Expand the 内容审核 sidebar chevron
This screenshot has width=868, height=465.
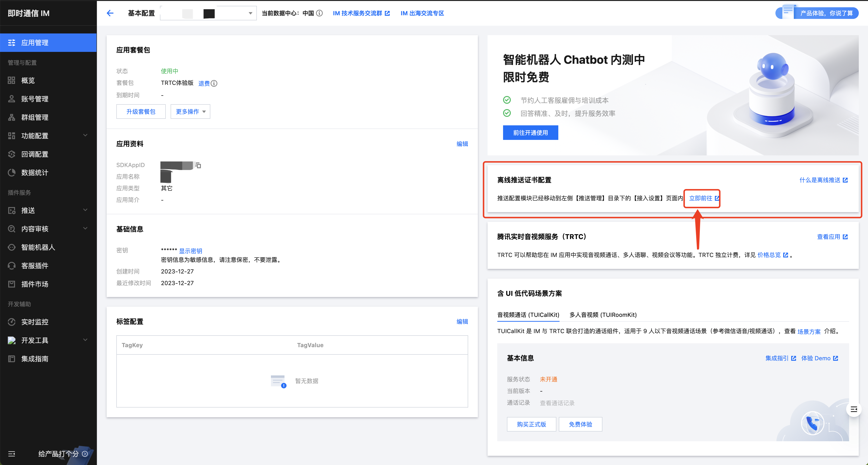85,229
